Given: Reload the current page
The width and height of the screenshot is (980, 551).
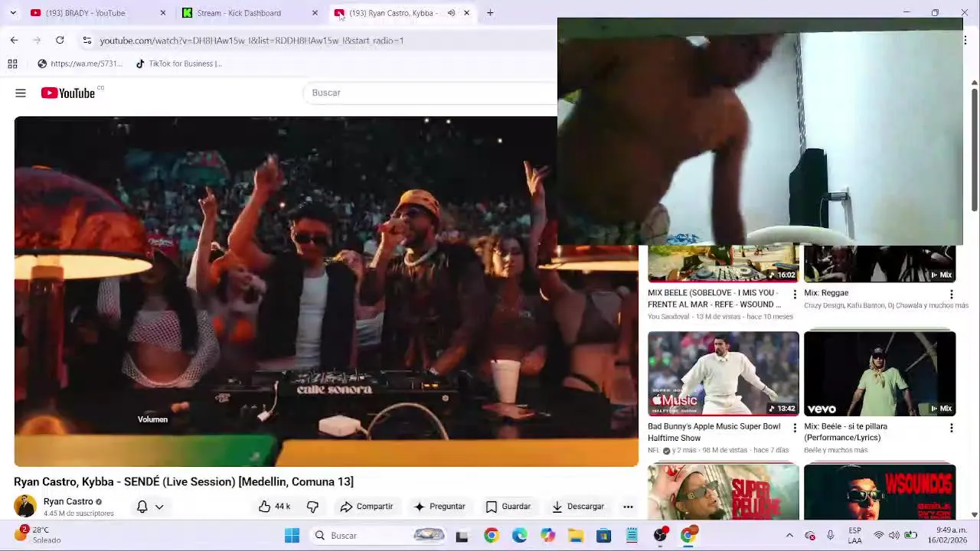Looking at the screenshot, I should click(60, 40).
